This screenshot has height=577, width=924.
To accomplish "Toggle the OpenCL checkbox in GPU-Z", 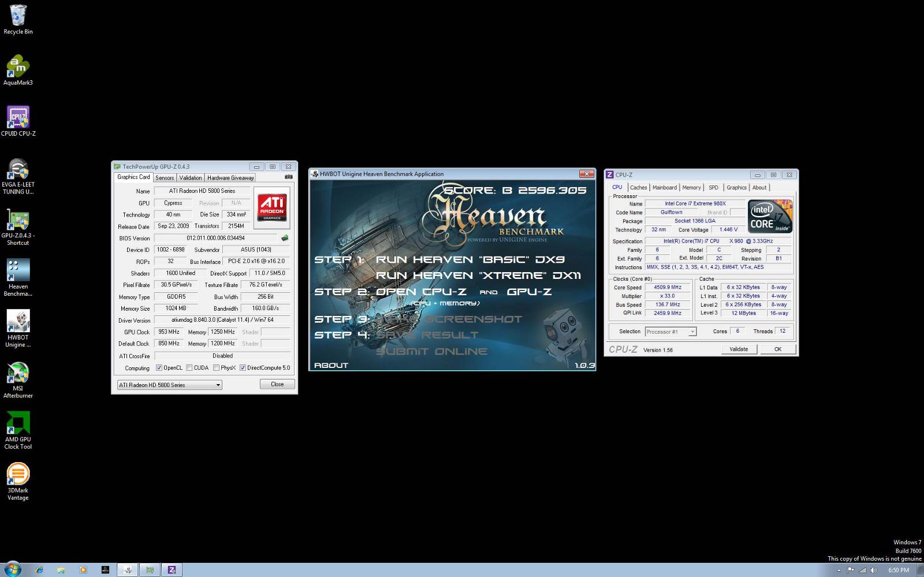I will pos(159,368).
